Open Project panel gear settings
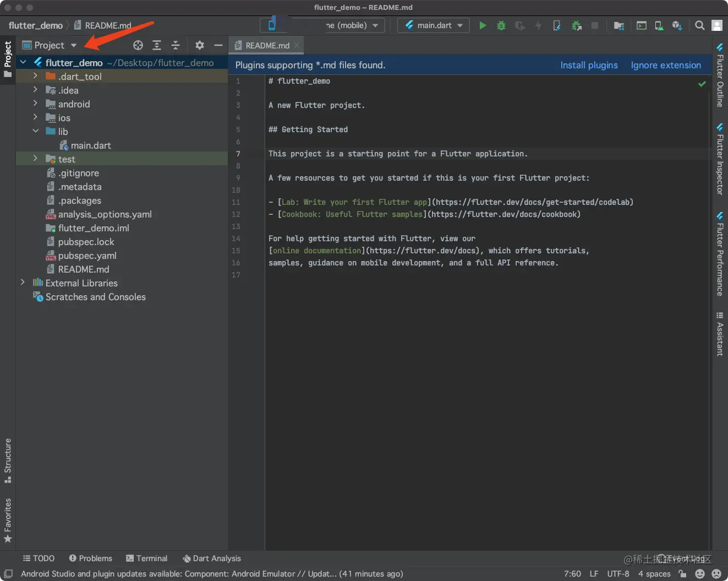The height and width of the screenshot is (581, 728). 200,45
